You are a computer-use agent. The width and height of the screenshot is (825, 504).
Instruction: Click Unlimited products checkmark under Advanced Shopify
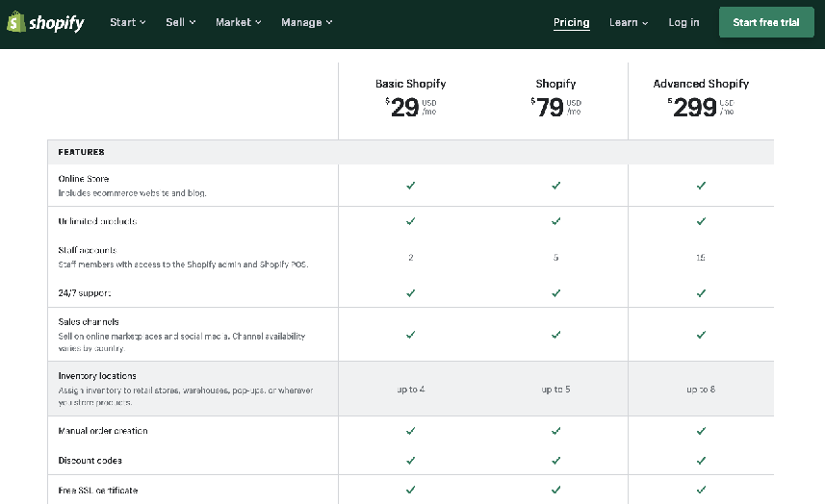tap(701, 221)
